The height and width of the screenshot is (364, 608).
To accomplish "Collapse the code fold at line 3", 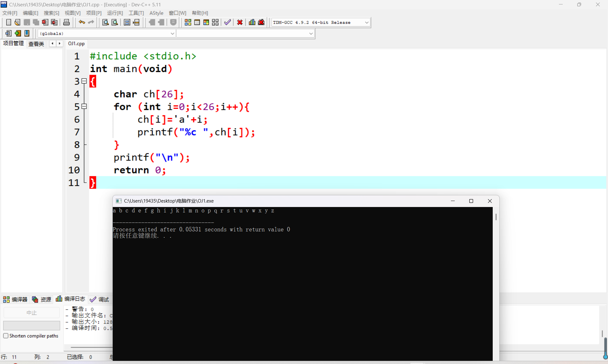I will coord(84,81).
